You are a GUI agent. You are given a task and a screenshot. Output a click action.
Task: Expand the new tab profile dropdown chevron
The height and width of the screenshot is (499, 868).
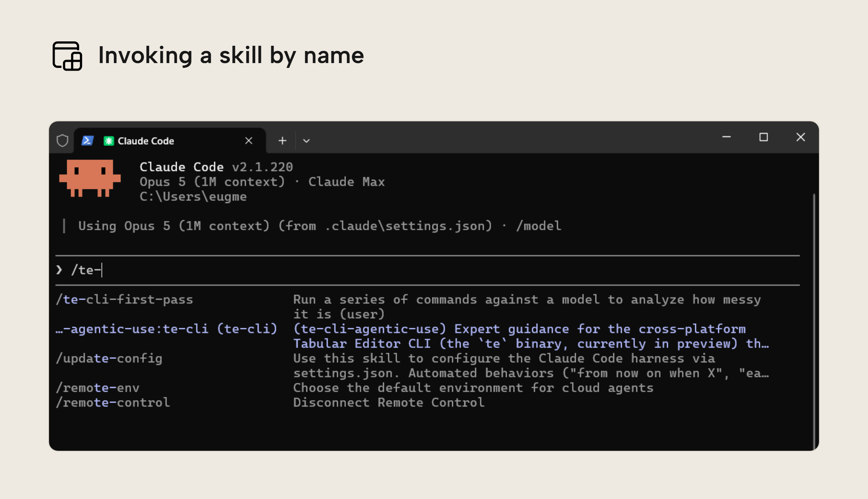pos(306,141)
